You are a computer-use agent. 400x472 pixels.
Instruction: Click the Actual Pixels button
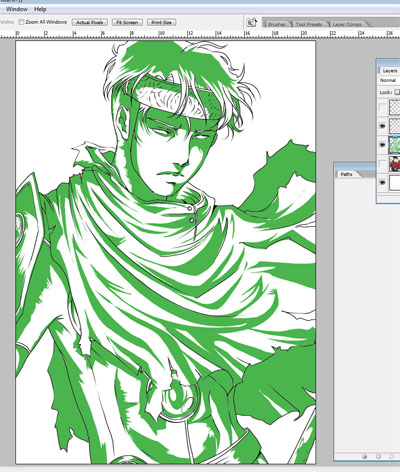90,22
